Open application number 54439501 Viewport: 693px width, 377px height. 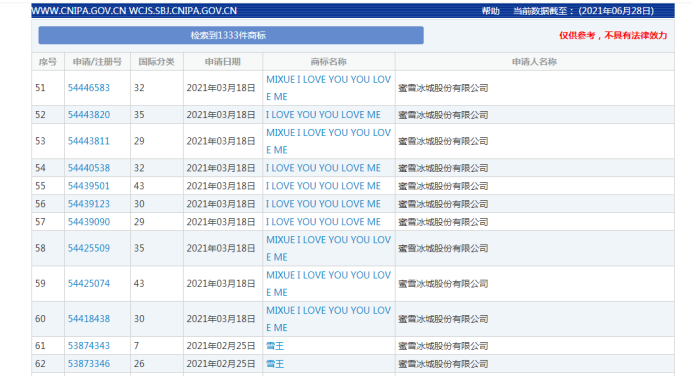click(89, 186)
